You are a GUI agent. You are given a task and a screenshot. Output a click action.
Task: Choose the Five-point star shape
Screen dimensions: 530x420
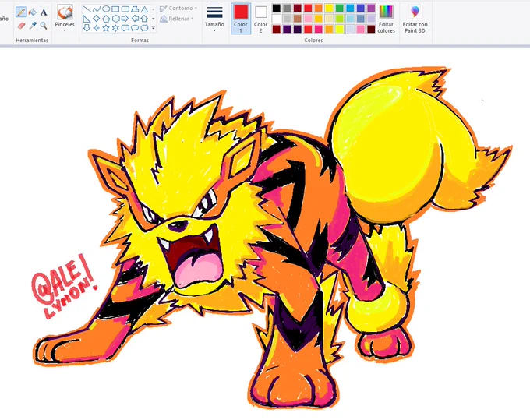tap(106, 28)
